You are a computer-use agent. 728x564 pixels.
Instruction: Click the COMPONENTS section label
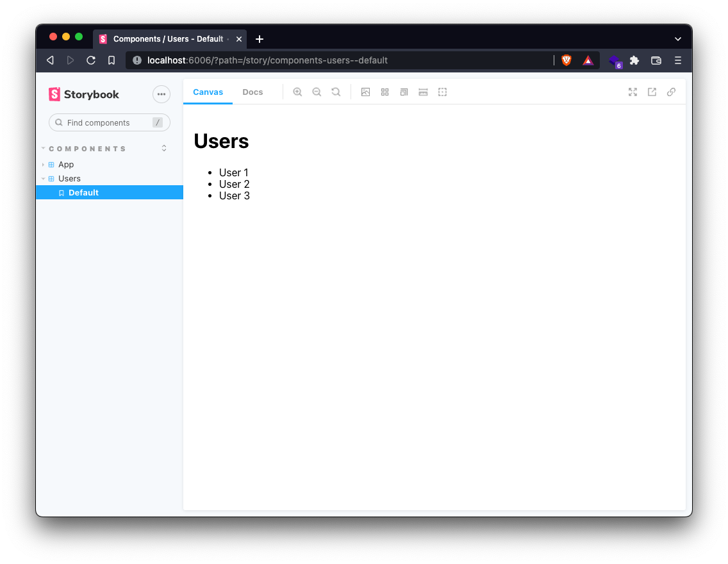tap(87, 149)
